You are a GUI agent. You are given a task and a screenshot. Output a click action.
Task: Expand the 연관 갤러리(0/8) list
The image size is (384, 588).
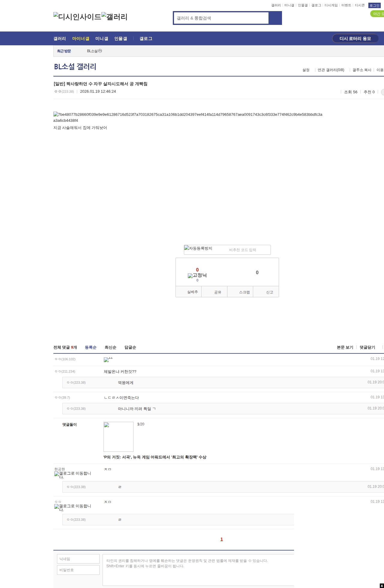pyautogui.click(x=331, y=70)
